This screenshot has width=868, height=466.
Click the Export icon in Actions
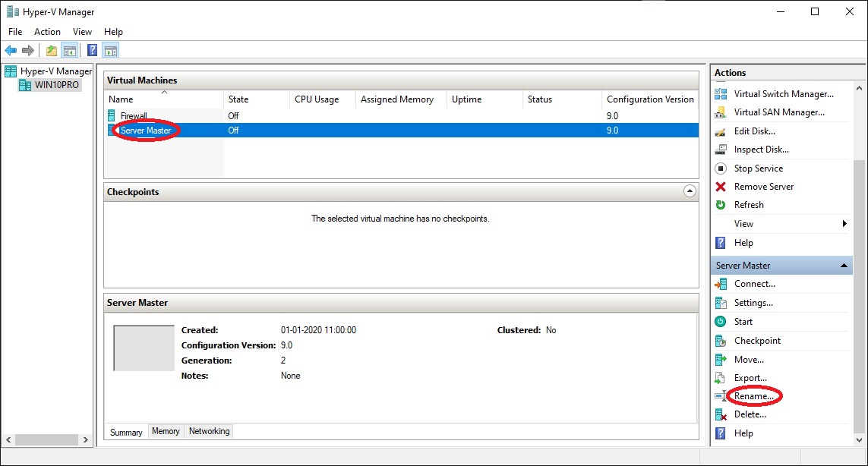pos(720,378)
